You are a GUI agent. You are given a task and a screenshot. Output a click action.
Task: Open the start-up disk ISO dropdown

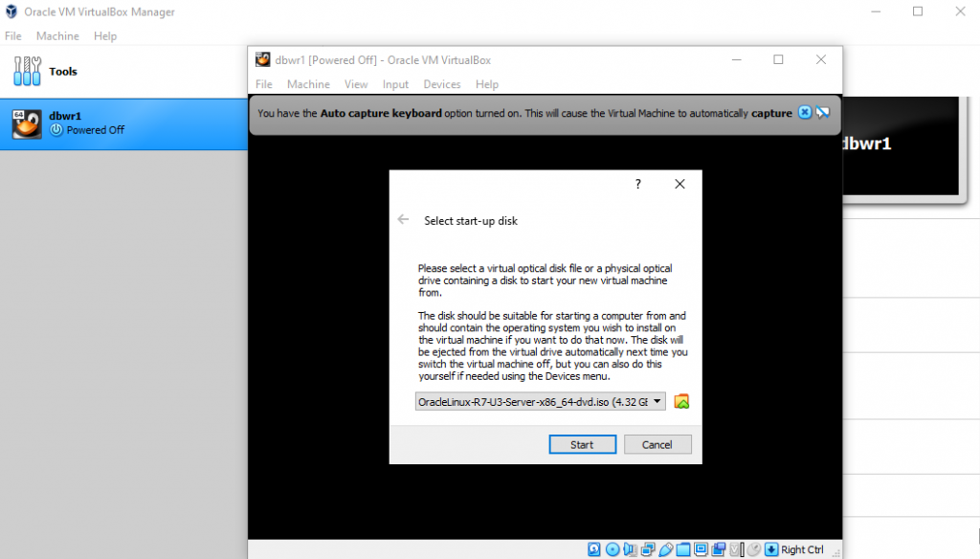click(x=657, y=402)
